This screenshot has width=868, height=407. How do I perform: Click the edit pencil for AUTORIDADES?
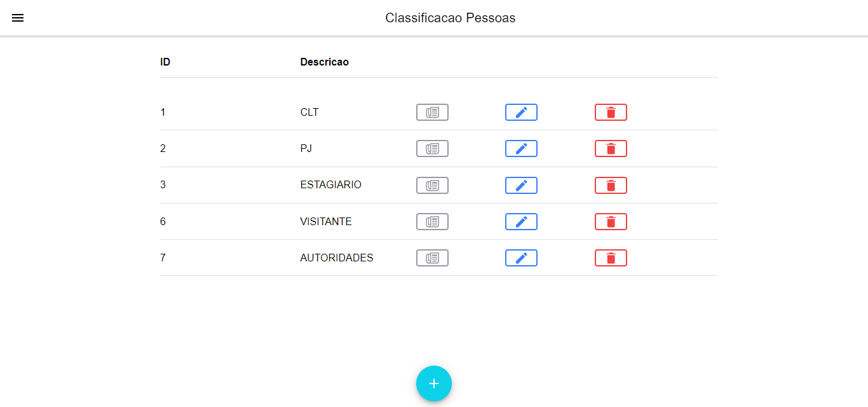click(521, 258)
